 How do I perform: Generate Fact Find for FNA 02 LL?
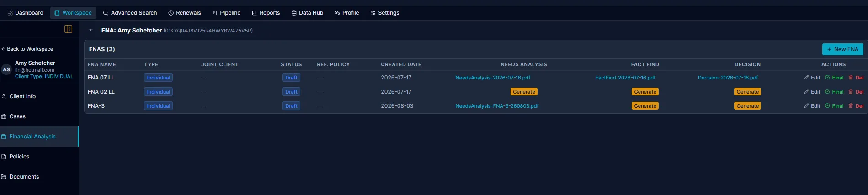(x=645, y=92)
